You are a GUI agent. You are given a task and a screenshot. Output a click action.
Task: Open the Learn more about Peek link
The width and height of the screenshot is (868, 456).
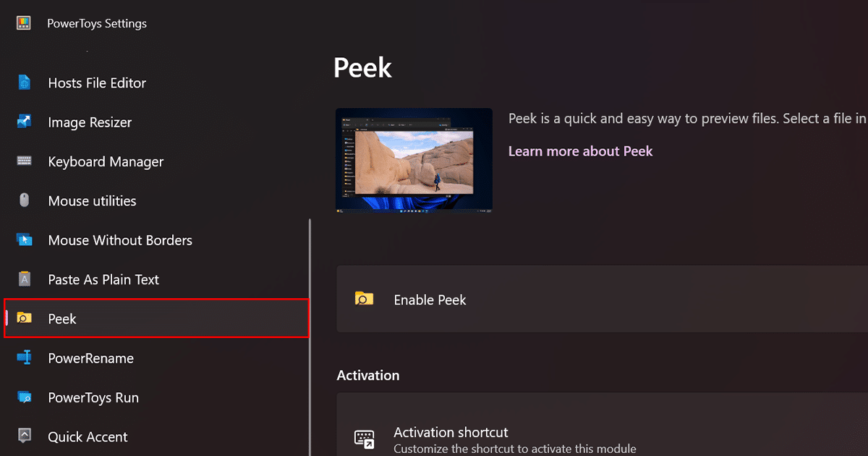click(580, 151)
